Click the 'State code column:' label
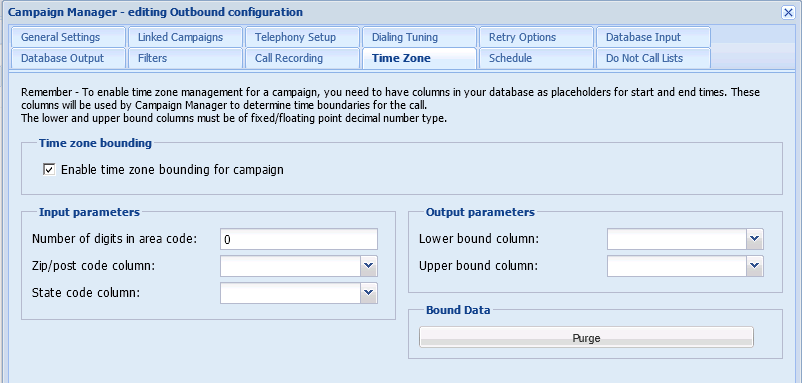The image size is (802, 383). coord(86,293)
